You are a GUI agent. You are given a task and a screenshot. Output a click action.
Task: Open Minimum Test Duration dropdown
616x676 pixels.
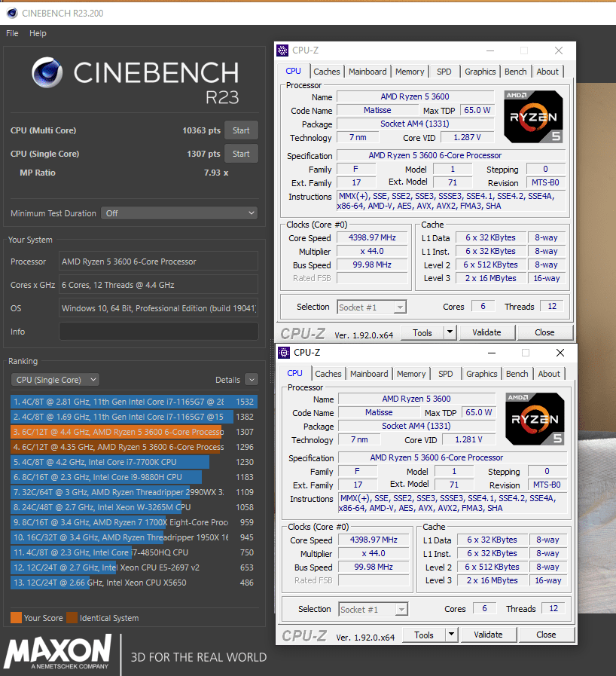click(x=179, y=213)
